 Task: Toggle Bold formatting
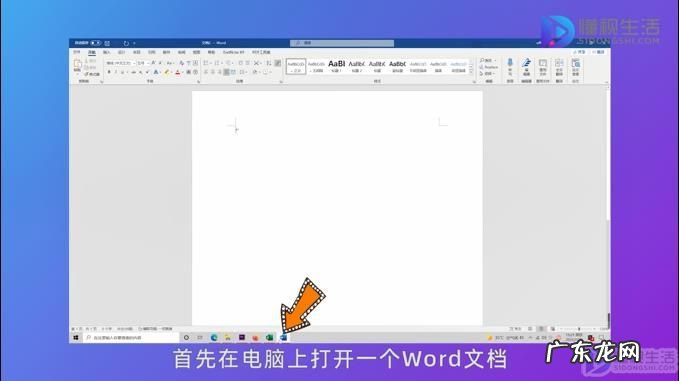coord(109,72)
